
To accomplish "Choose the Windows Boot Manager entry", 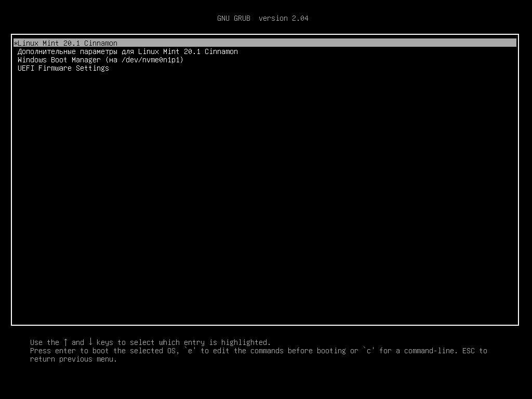I will point(100,60).
